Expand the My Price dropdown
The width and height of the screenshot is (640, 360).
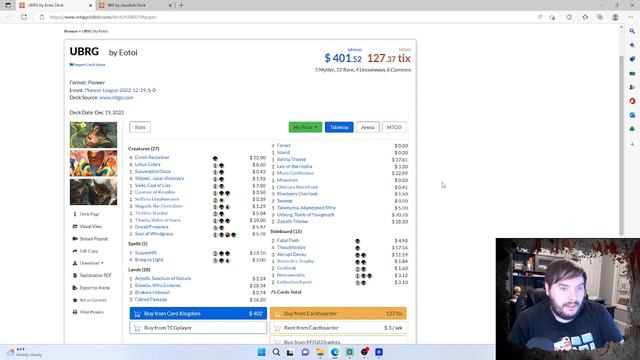coord(305,127)
